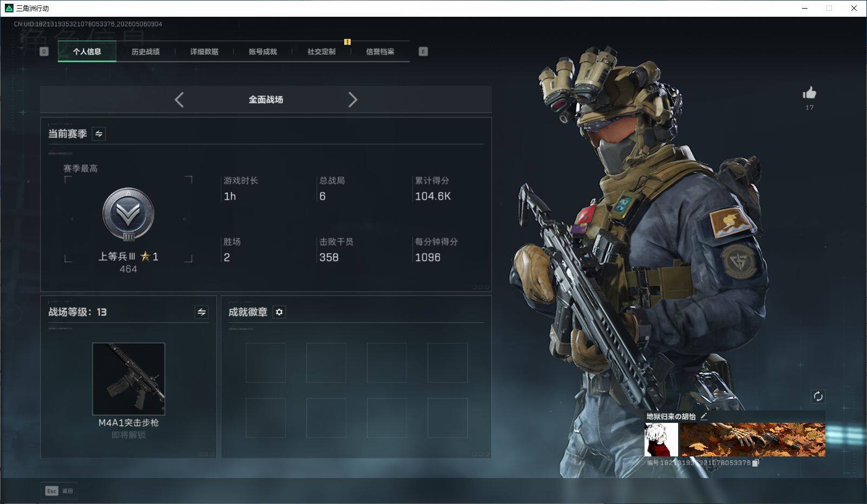
Task: Click the like count 17
Action: click(x=810, y=108)
